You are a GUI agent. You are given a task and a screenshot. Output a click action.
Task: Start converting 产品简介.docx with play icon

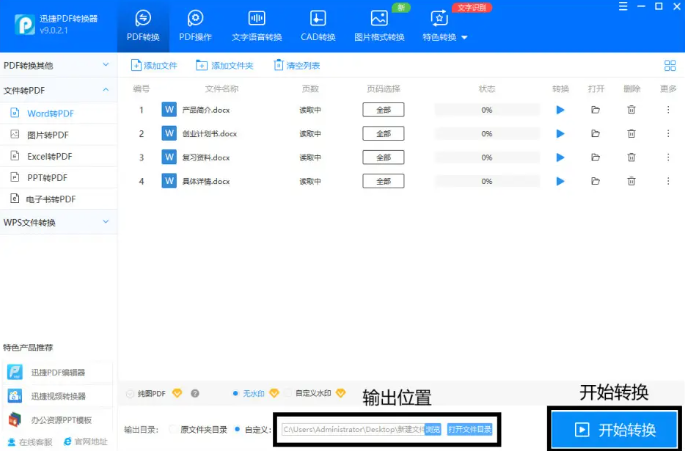(560, 110)
